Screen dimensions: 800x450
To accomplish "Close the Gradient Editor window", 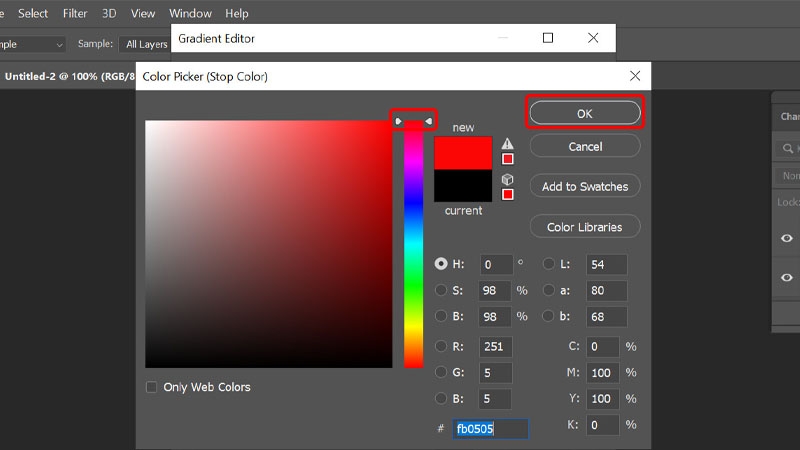I will 592,38.
